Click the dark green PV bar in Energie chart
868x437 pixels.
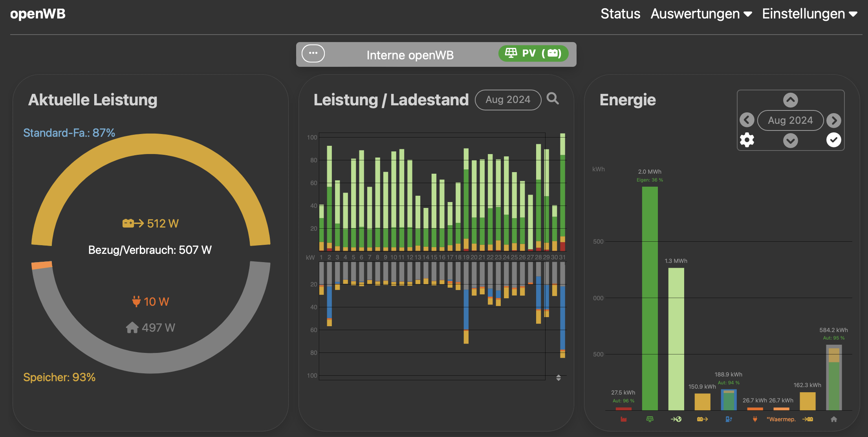pyautogui.click(x=650, y=299)
